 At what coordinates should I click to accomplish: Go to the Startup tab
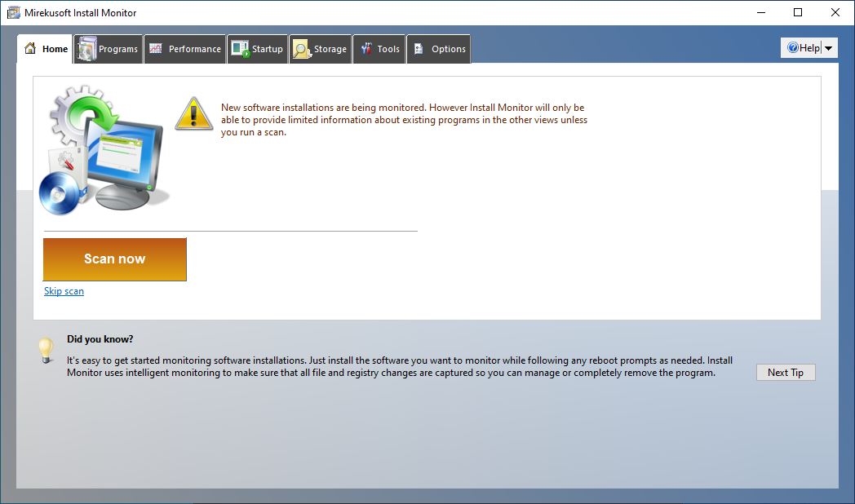coord(257,49)
